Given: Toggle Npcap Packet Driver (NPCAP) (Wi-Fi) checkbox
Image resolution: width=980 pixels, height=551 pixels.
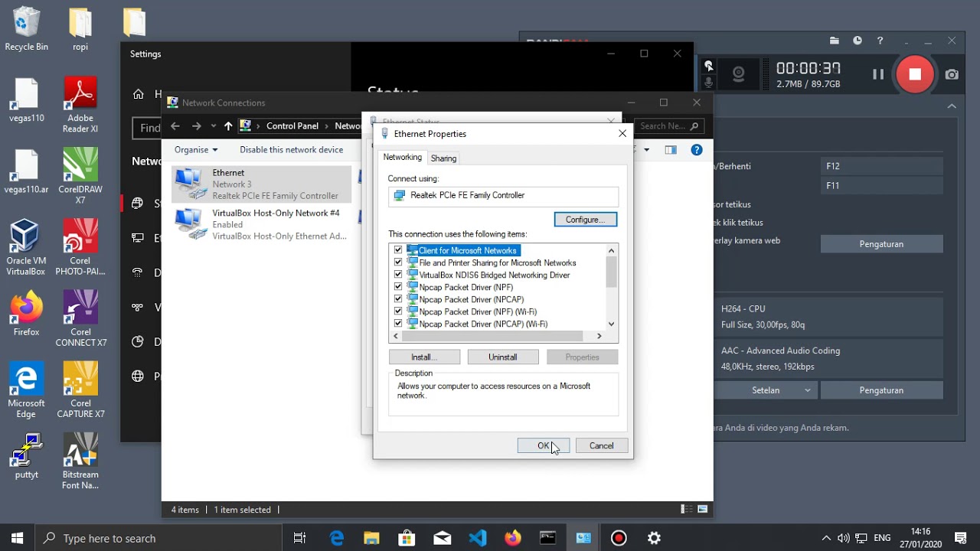Looking at the screenshot, I should [397, 324].
